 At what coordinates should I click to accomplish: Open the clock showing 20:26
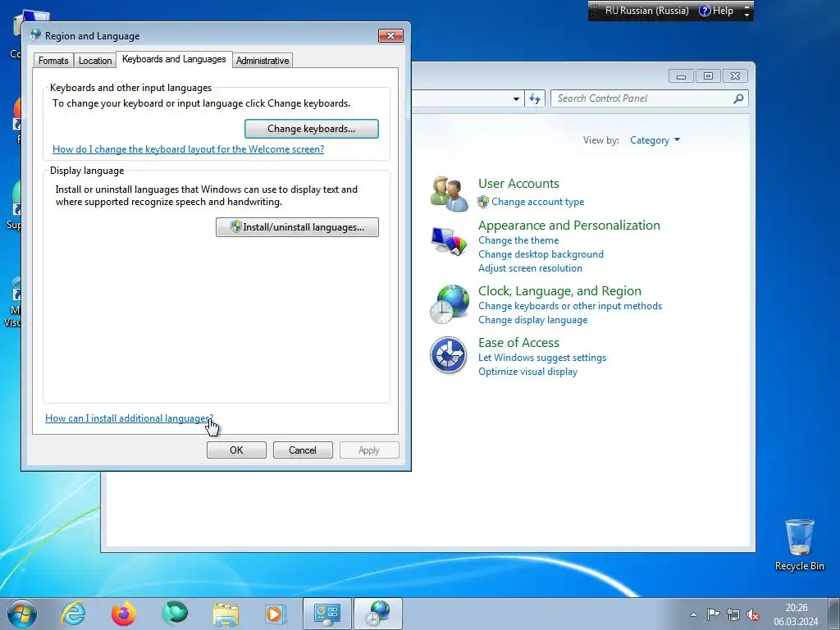[x=796, y=614]
